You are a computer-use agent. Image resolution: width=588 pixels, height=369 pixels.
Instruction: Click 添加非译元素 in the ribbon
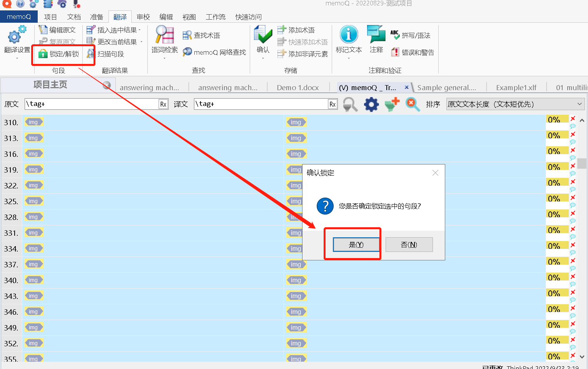302,54
